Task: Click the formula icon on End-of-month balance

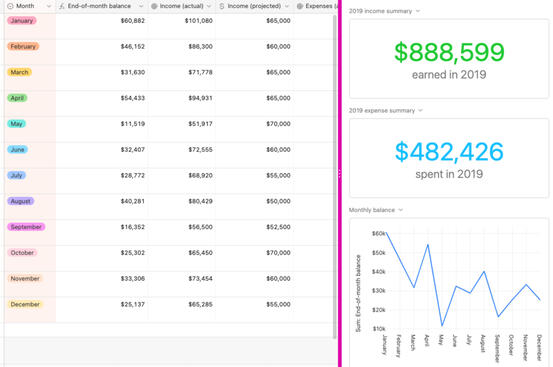Action: click(x=62, y=6)
